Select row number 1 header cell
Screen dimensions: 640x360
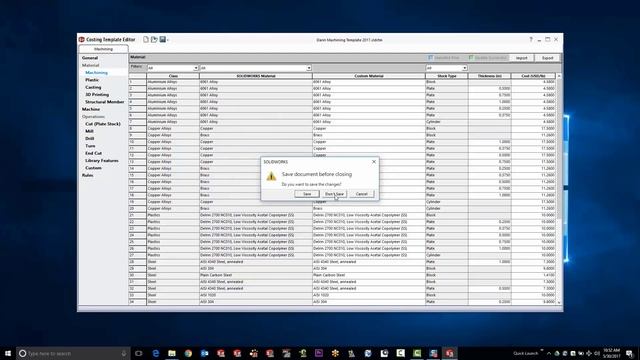pos(138,82)
